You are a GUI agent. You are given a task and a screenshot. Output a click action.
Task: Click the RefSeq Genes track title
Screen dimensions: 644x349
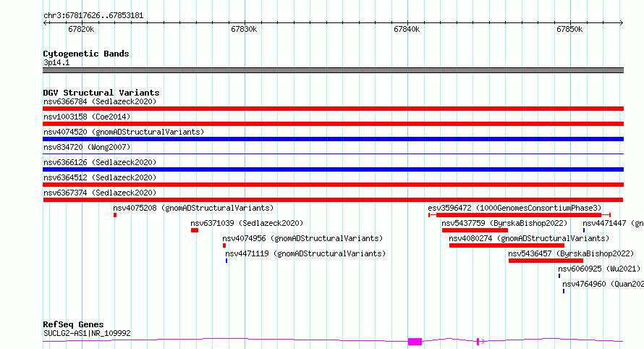(x=73, y=324)
